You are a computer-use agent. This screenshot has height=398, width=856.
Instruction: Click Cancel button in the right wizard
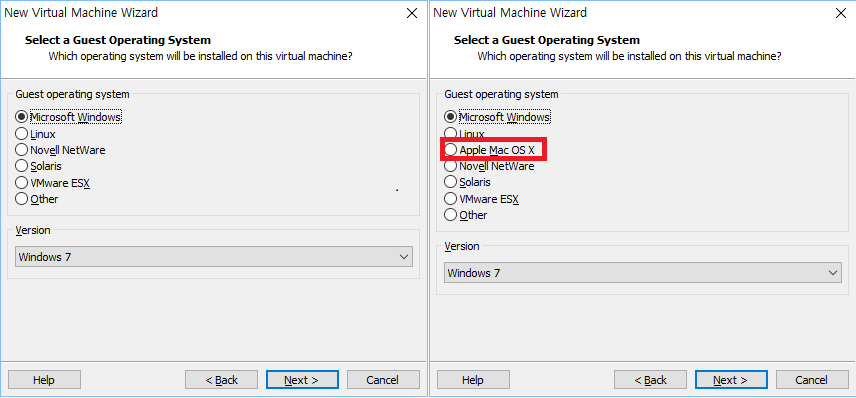(812, 380)
